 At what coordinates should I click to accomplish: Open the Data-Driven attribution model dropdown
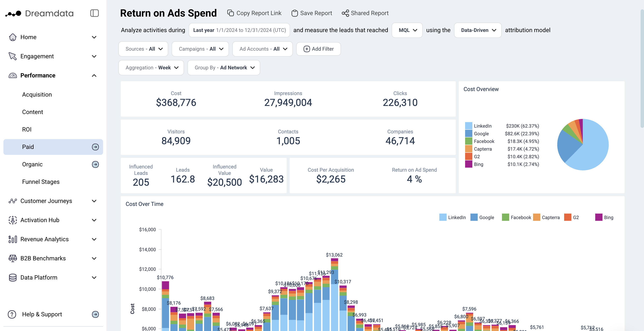[477, 30]
